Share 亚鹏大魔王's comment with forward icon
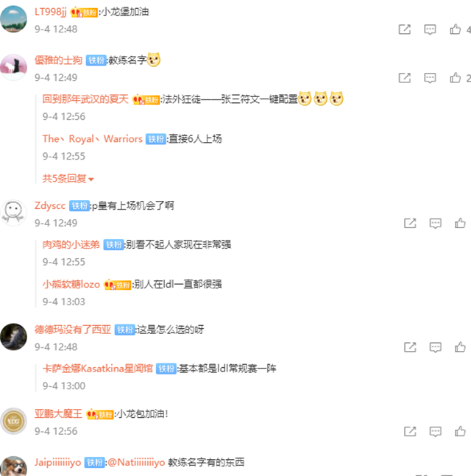Screen dimensions: 471x476 click(410, 431)
